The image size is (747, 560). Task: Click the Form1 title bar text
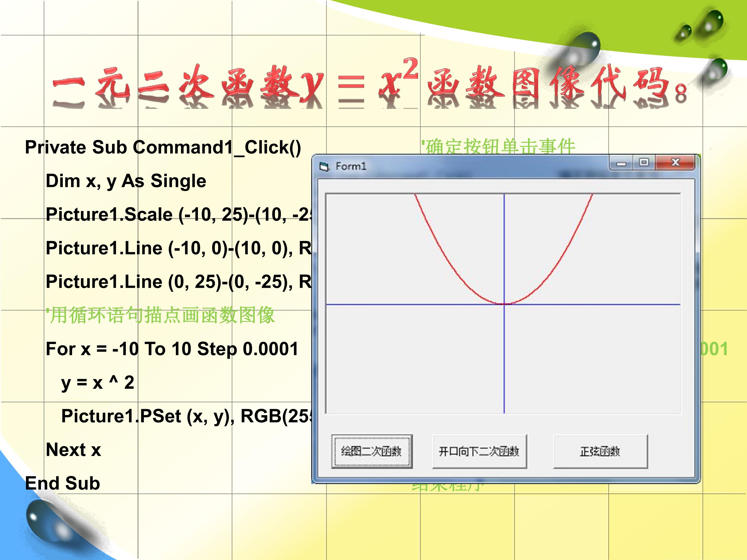click(351, 166)
